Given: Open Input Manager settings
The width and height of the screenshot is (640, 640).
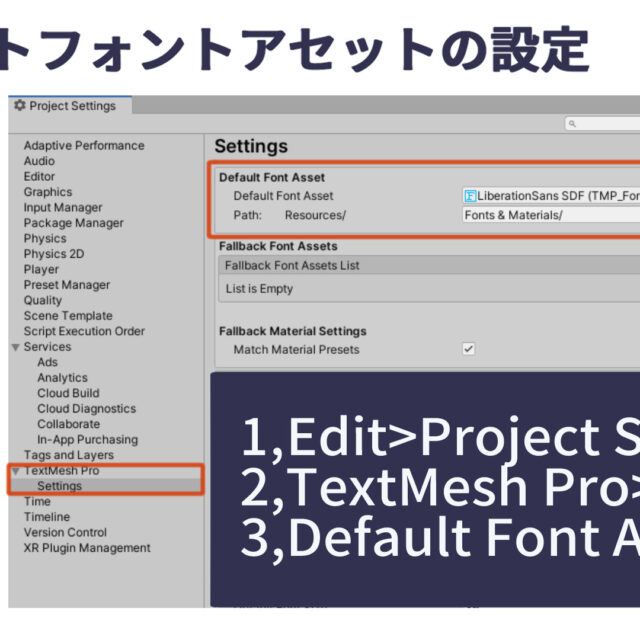Looking at the screenshot, I should tap(63, 208).
